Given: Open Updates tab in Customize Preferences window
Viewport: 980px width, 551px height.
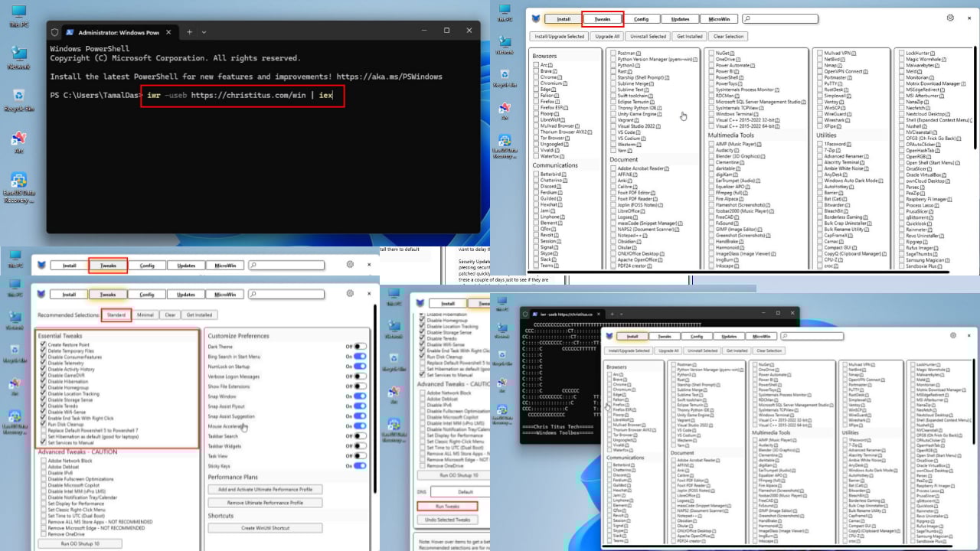Looking at the screenshot, I should coord(186,294).
